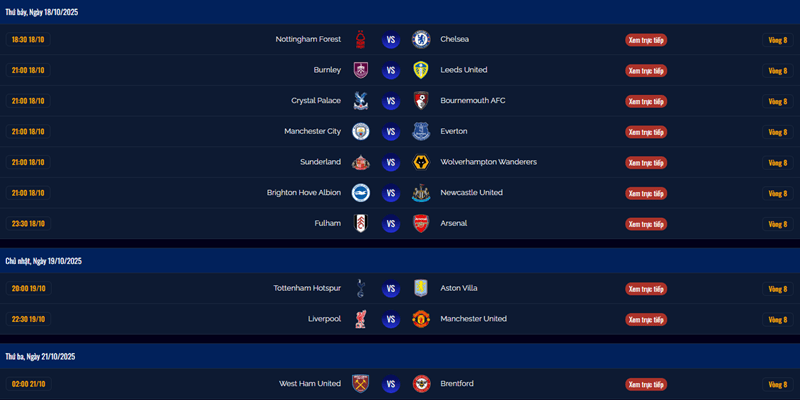
Task: Click the Leeds United team name
Action: point(464,70)
